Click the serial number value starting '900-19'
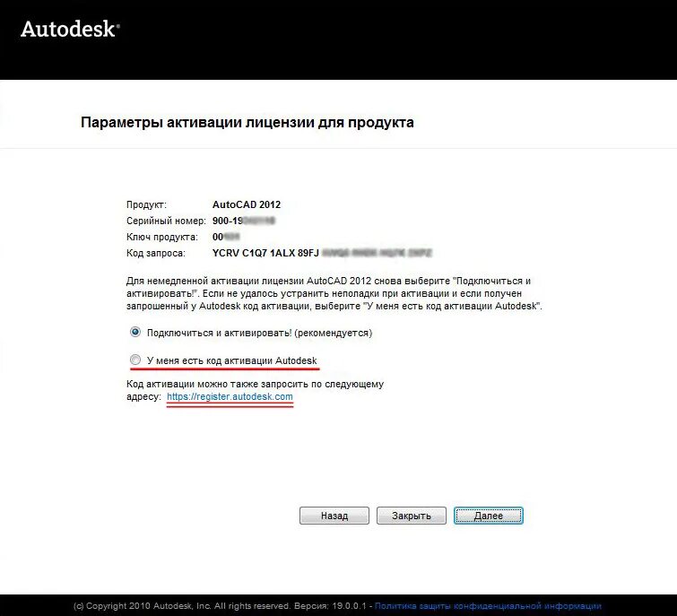Image resolution: width=677 pixels, height=616 pixels. point(244,221)
